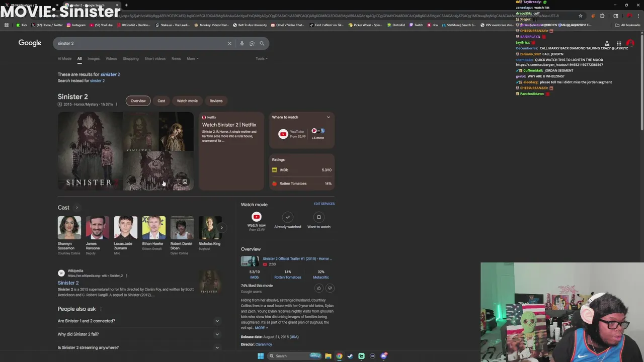The image size is (644, 362).
Task: Open the Google account avatar
Action: coord(630,44)
